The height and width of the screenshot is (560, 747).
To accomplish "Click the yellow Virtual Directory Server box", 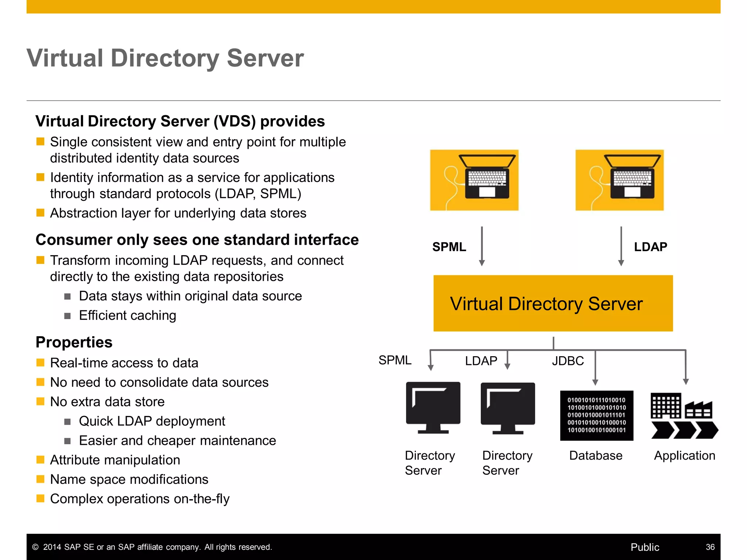I will click(553, 303).
